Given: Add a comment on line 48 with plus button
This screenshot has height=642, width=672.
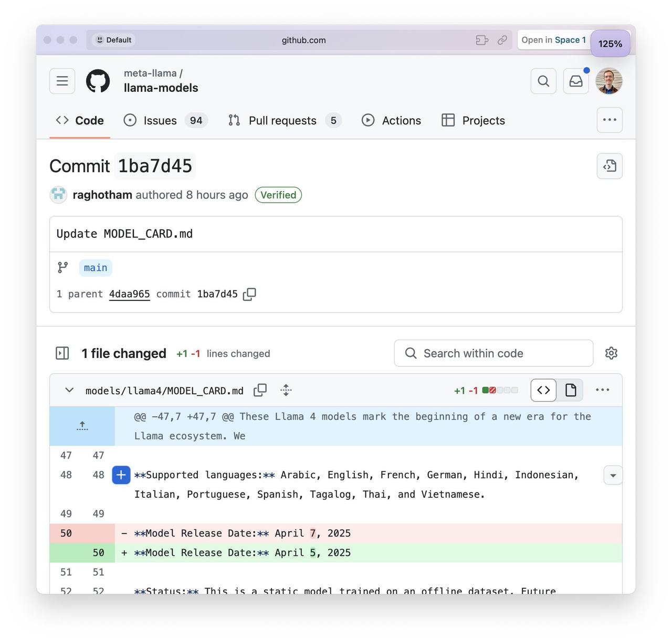Looking at the screenshot, I should (x=121, y=475).
